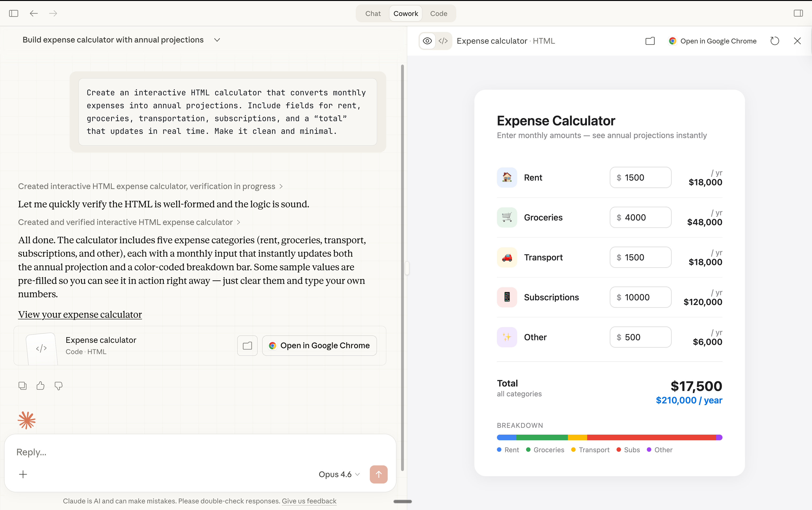The width and height of the screenshot is (812, 510).
Task: Click 'View your expense calculator' link
Action: [x=80, y=314]
